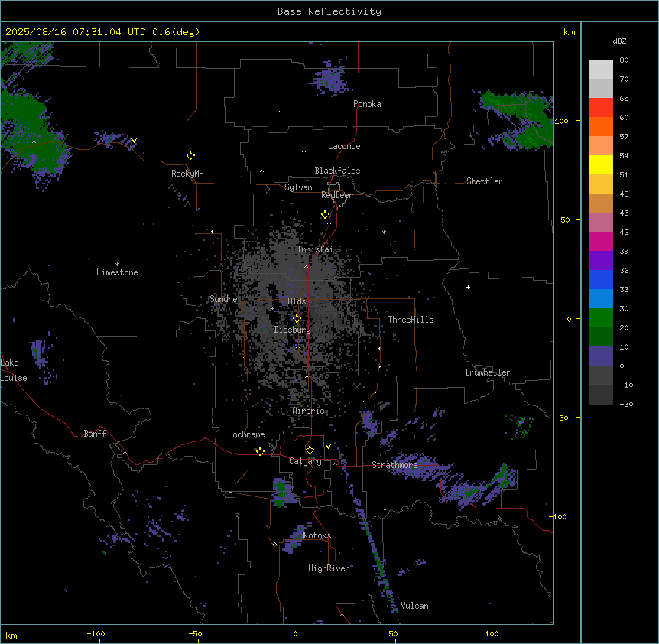Screen dimensions: 659x644
Task: Click the -100 tick on the right axis
Action: coord(559,516)
